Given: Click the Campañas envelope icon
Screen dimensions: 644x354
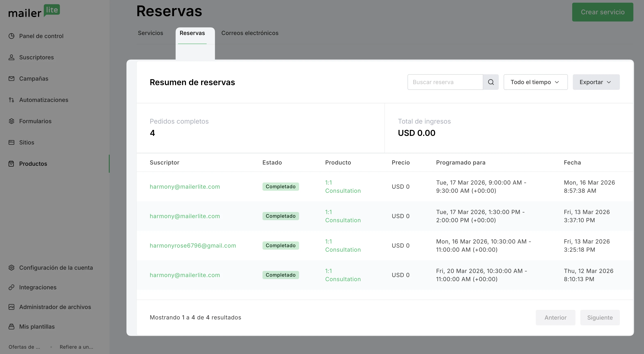Looking at the screenshot, I should pyautogui.click(x=11, y=79).
